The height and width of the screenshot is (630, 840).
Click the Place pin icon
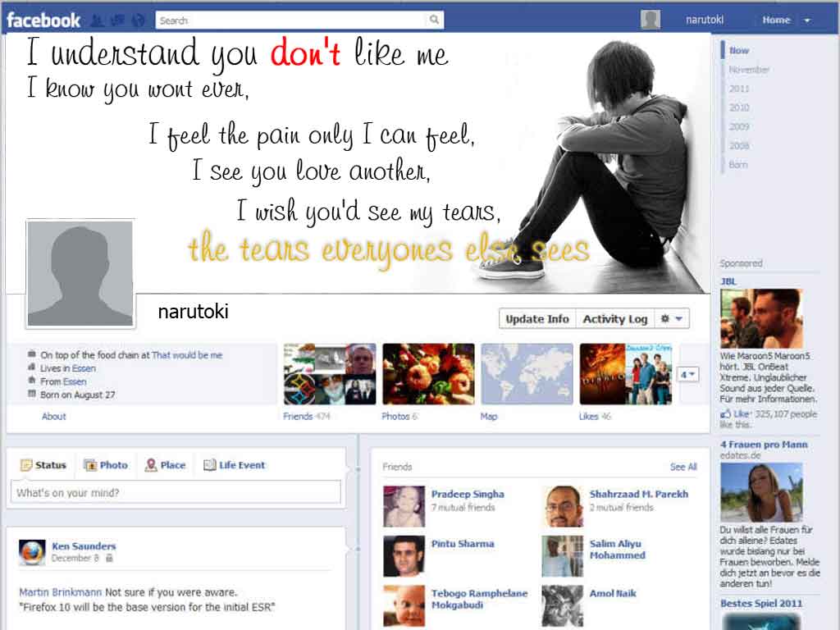coord(151,465)
